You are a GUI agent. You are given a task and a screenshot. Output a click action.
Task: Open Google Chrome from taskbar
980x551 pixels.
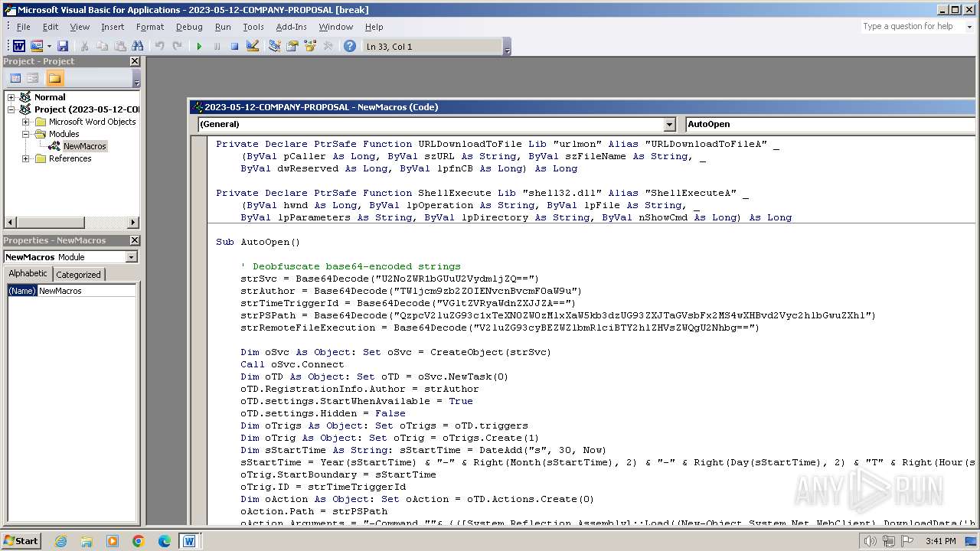138,541
